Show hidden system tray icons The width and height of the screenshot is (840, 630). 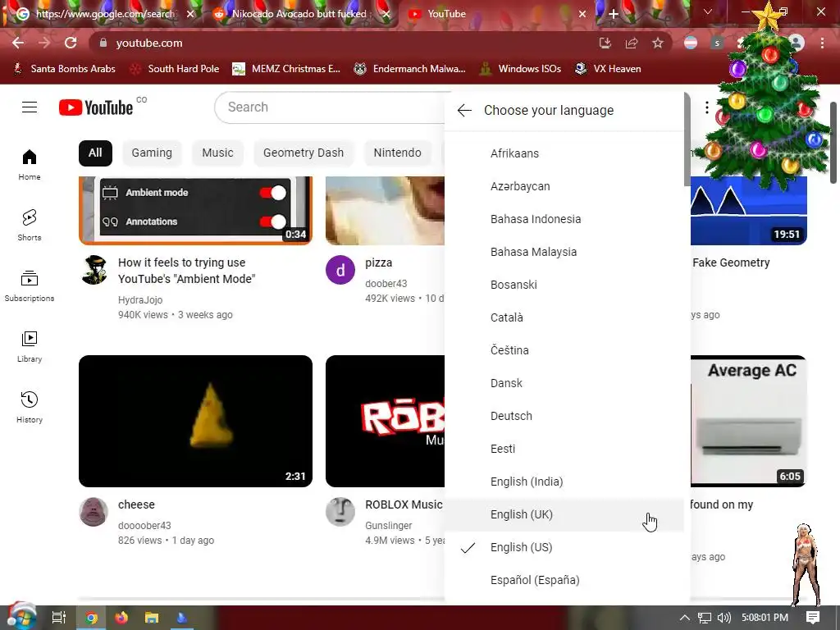(x=684, y=618)
